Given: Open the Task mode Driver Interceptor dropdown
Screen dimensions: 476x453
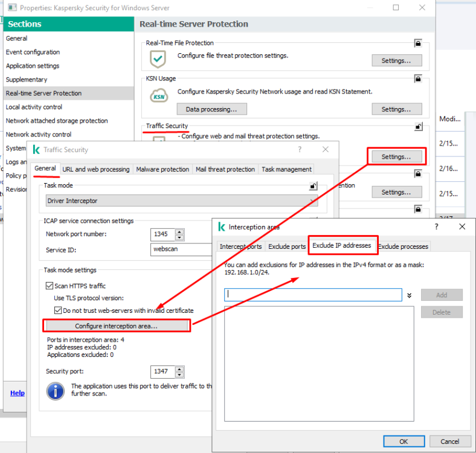Looking at the screenshot, I should click(x=182, y=201).
